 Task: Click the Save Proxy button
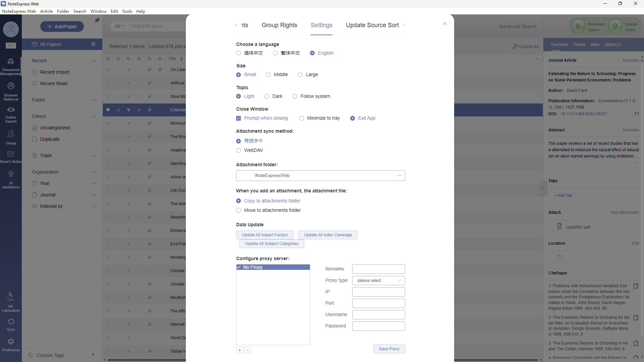[x=389, y=349]
